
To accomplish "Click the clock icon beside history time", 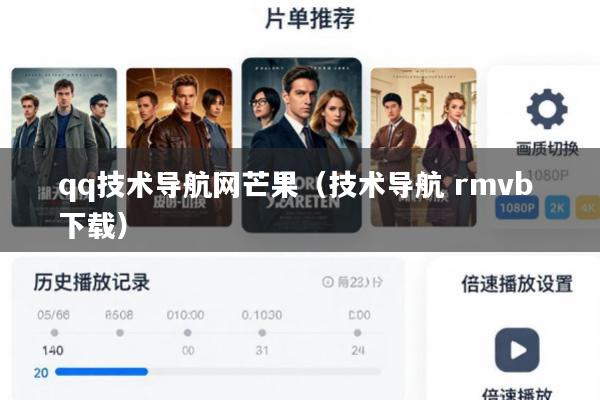I will click(328, 282).
